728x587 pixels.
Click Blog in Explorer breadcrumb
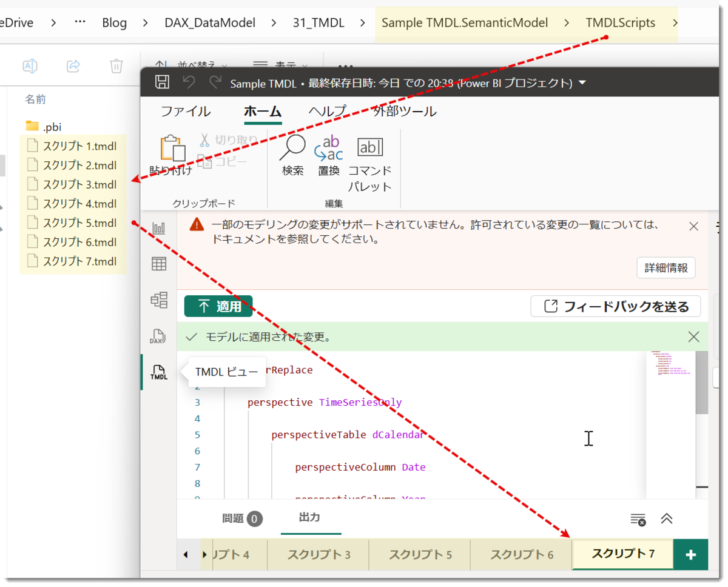[x=114, y=23]
